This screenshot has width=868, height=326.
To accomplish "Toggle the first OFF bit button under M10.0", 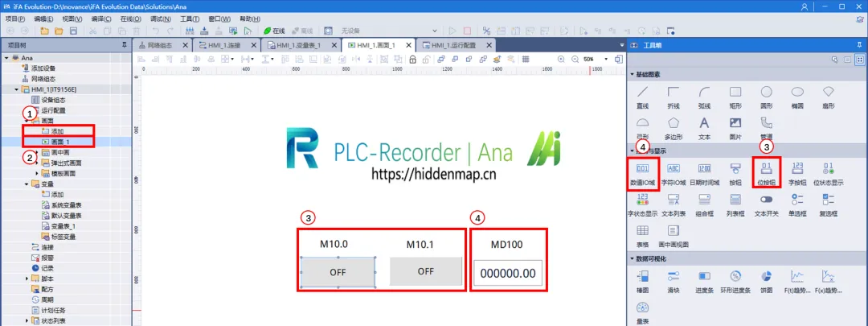I will (x=338, y=272).
